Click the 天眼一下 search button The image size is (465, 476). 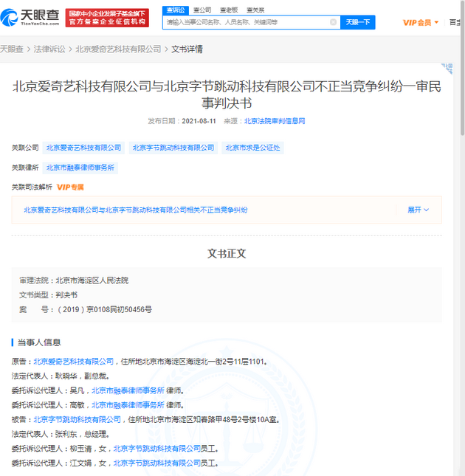point(357,22)
